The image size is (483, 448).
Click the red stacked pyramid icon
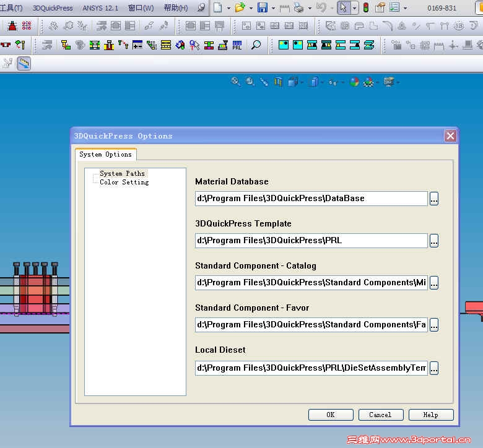point(12,26)
